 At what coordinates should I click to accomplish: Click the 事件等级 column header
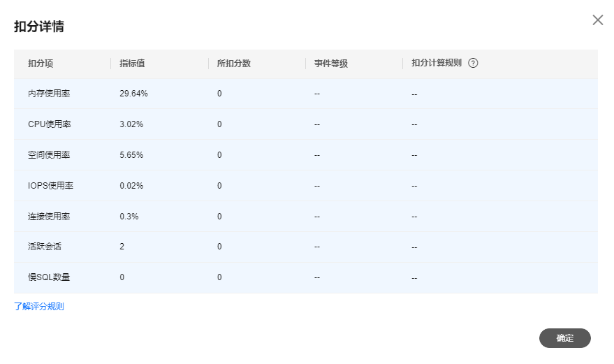[x=331, y=64]
